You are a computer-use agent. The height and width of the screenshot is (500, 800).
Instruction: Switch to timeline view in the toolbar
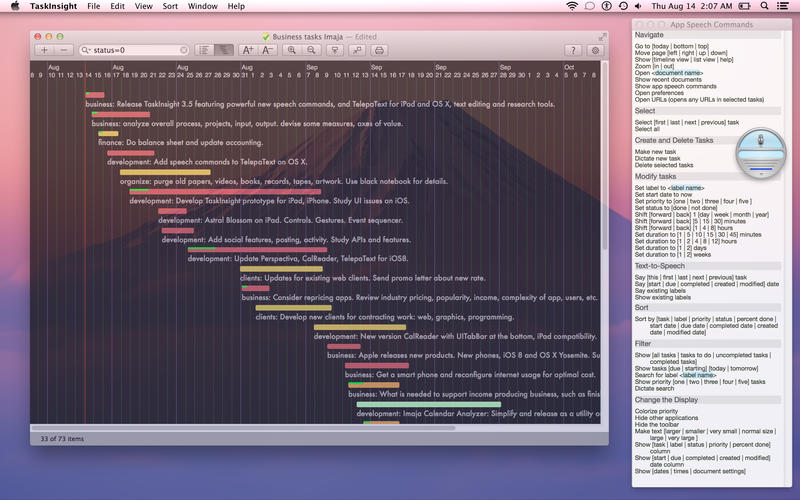tap(223, 50)
